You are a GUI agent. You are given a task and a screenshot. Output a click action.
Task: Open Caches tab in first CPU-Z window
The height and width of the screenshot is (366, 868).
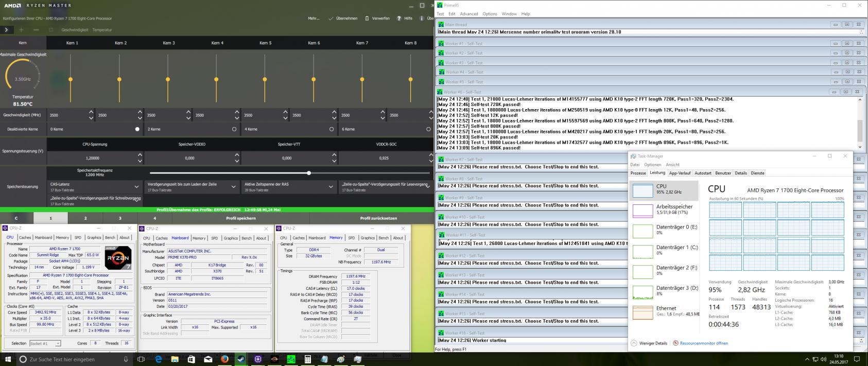pos(25,238)
